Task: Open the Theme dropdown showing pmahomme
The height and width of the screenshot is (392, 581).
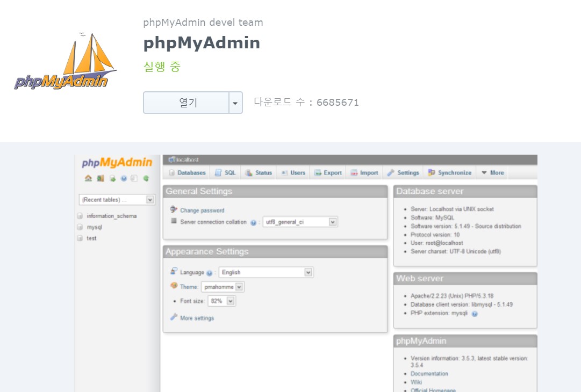Action: click(223, 287)
